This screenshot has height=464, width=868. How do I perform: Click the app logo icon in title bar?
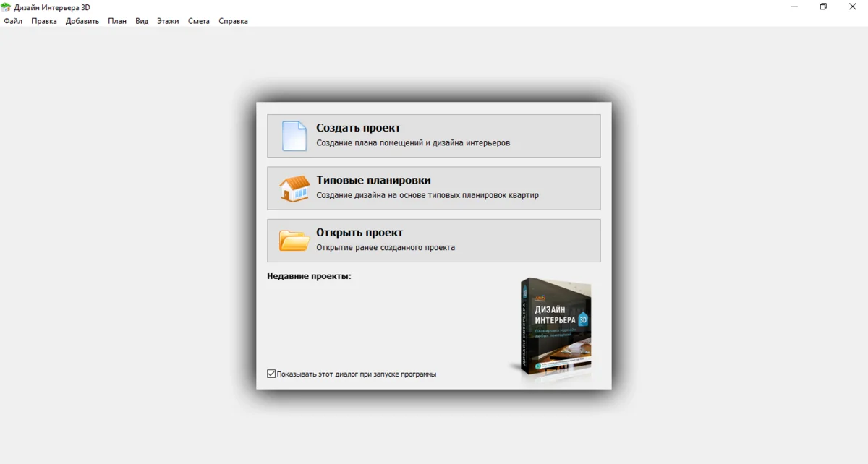(7, 7)
